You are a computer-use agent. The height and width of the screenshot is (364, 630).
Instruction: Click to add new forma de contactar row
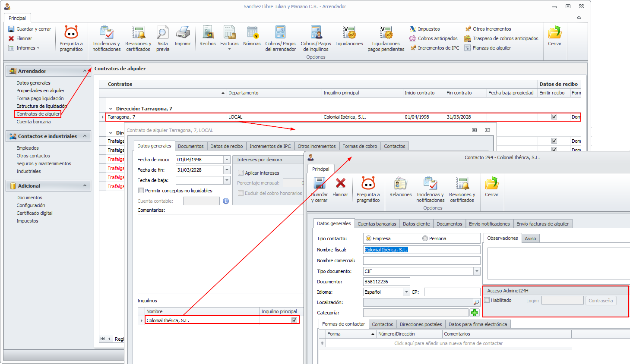(x=448, y=343)
